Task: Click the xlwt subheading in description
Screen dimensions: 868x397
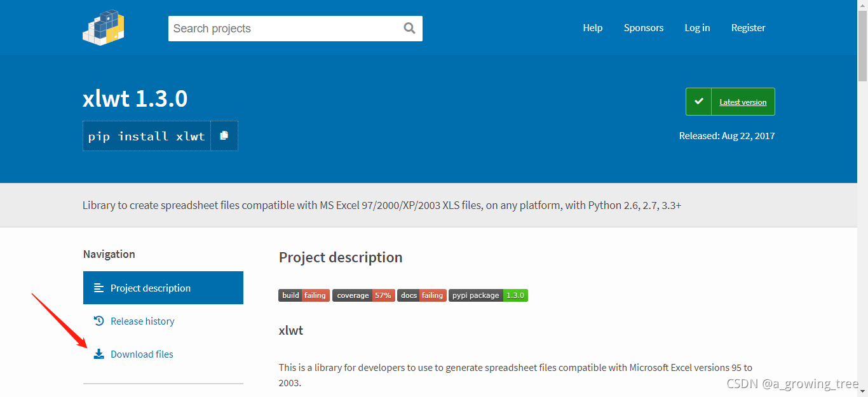Action: 291,331
